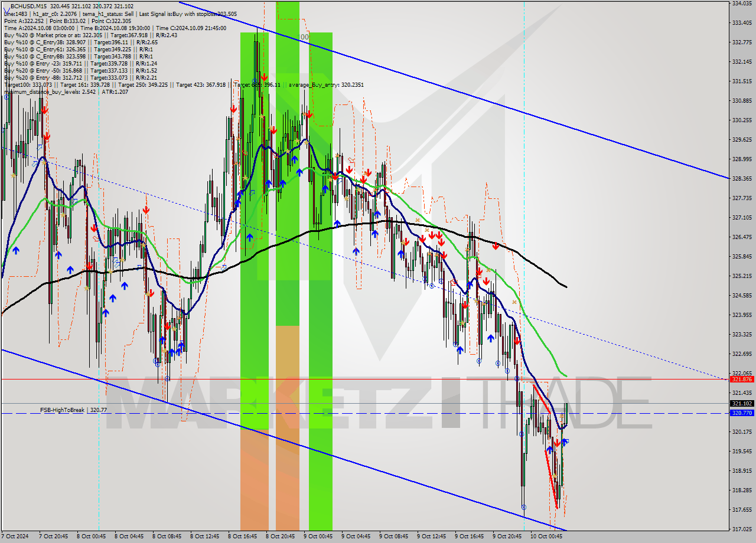Click the 'Buy %10 @ C_Entry88: 323.598' line
The width and height of the screenshot is (756, 543).
pos(79,56)
